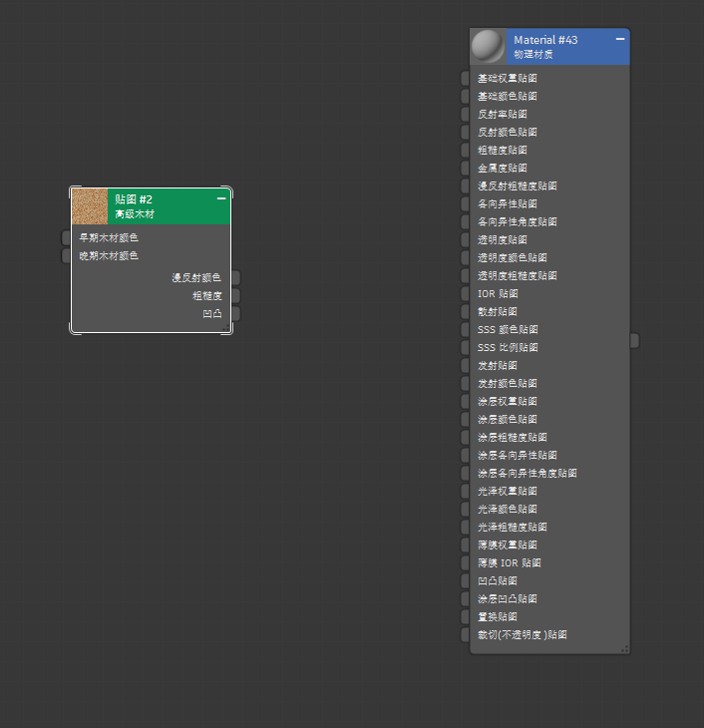This screenshot has width=704, height=728.
Task: Click the 漫反射颜色 output socket
Action: [x=236, y=277]
